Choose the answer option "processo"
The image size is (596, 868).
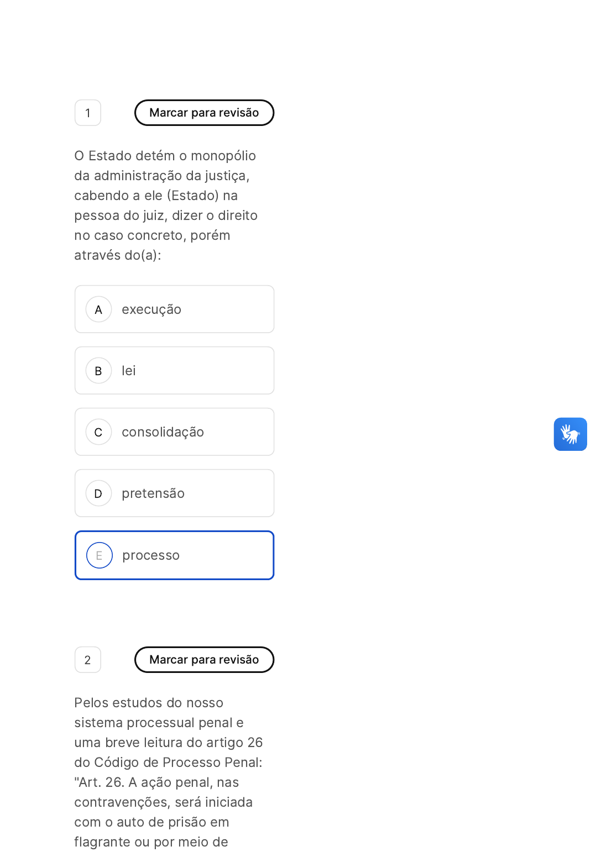click(151, 555)
